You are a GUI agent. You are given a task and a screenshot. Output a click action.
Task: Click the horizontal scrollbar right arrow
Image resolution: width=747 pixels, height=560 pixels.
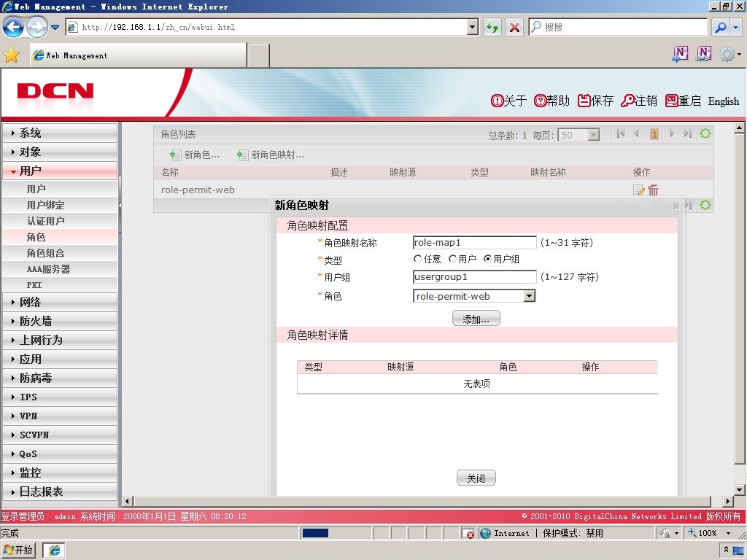pos(727,501)
